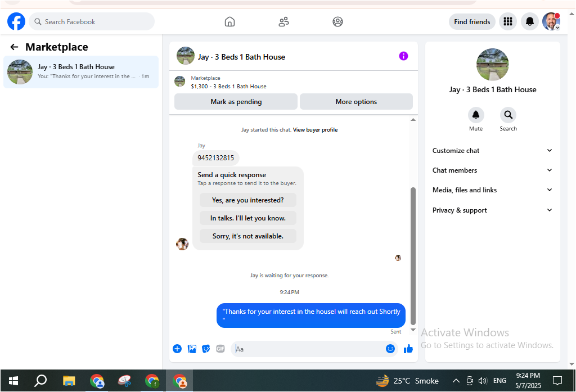Click large house photo in right panel
The image size is (576, 392).
[492, 64]
